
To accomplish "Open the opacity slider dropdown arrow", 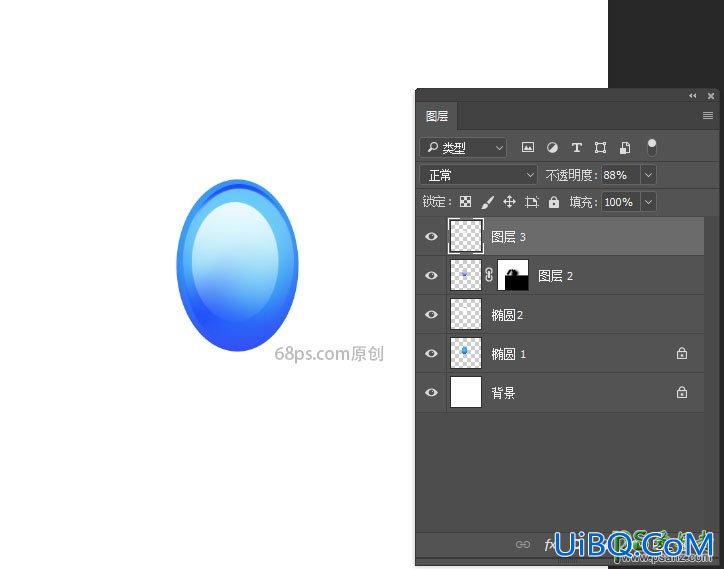I will pyautogui.click(x=648, y=175).
